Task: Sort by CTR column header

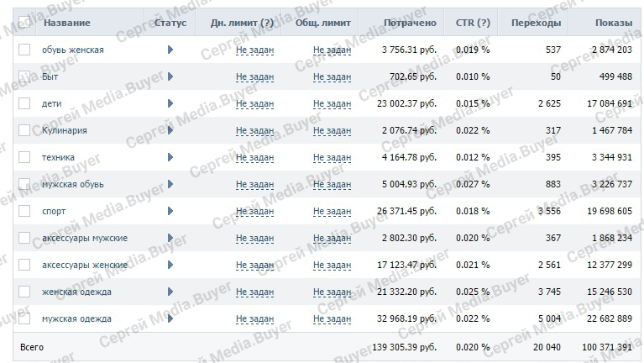Action: (x=473, y=23)
